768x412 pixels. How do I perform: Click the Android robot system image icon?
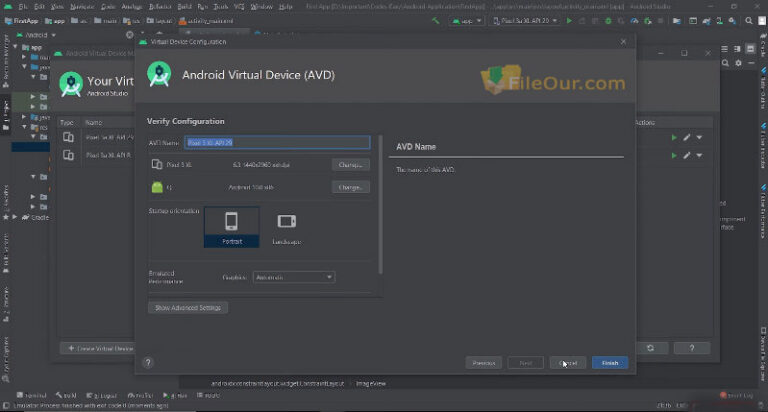[157, 187]
